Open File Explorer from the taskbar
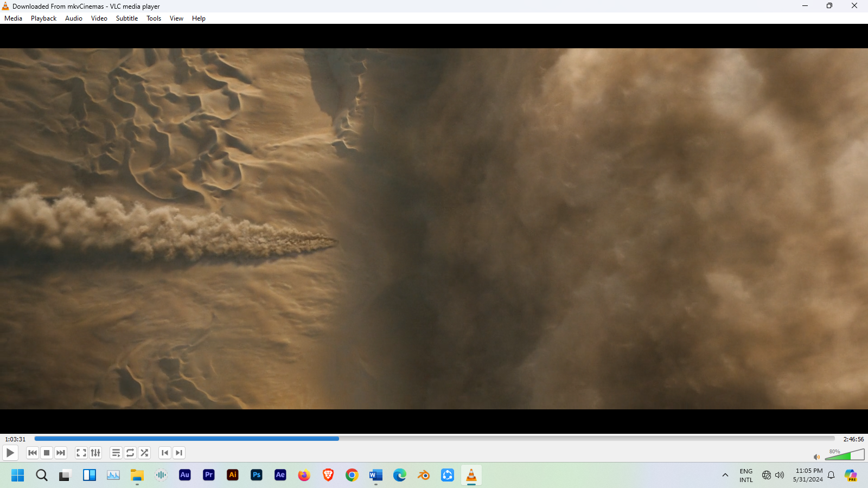The height and width of the screenshot is (488, 868). [137, 475]
